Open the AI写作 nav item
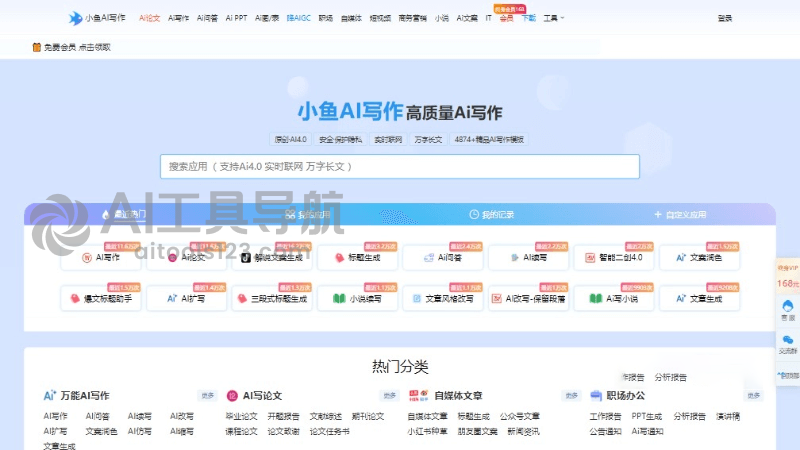The width and height of the screenshot is (800, 450). tap(179, 18)
